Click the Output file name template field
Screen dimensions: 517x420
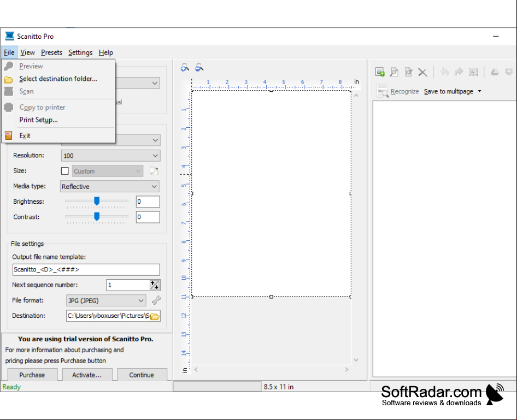coord(86,269)
